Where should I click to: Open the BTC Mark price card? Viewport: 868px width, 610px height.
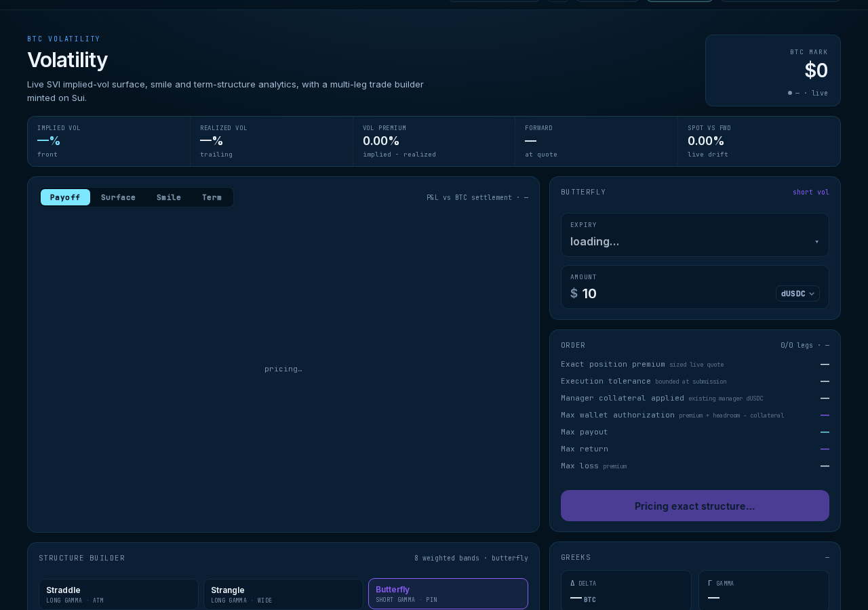pos(773,70)
